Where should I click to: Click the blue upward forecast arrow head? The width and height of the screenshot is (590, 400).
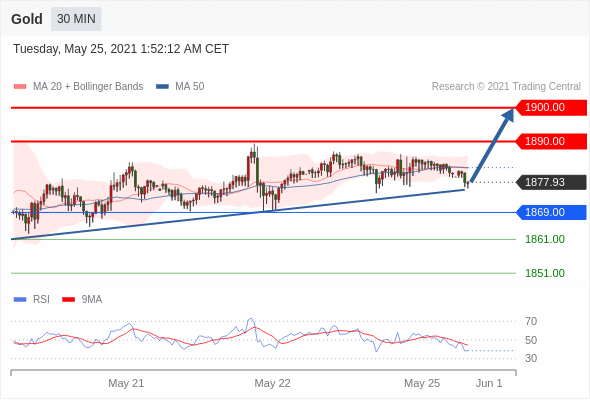point(508,115)
